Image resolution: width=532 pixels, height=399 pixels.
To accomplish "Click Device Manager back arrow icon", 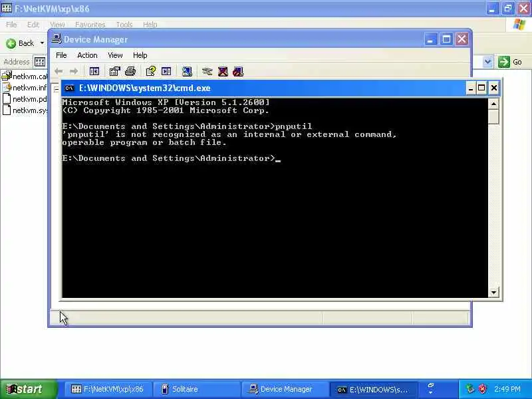I will tap(59, 71).
